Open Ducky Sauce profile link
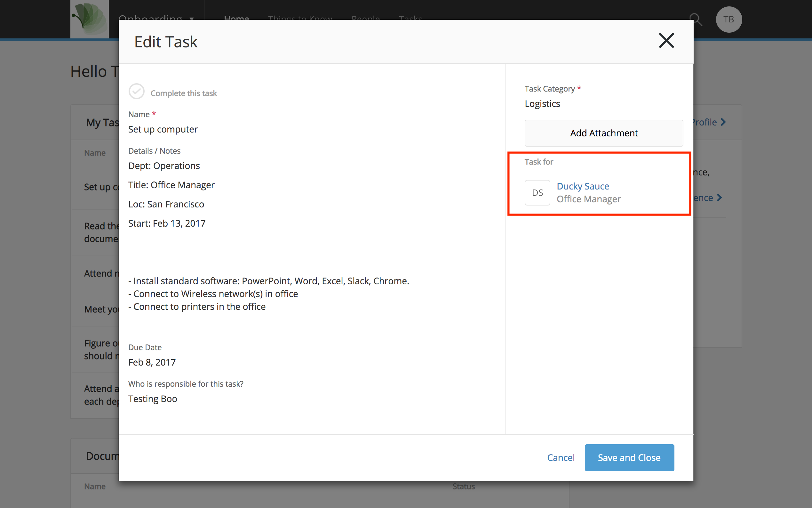This screenshot has height=508, width=812. [583, 186]
